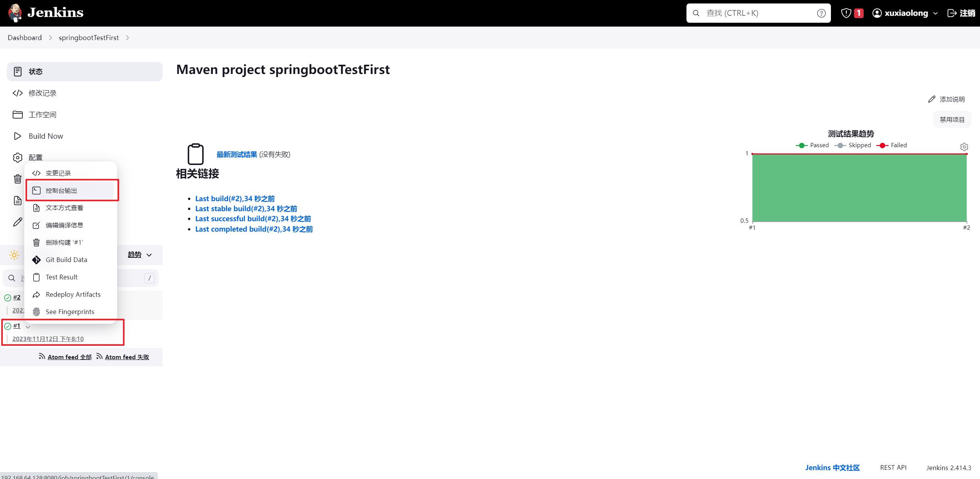
Task: Toggle the Passed series in chart legend
Action: click(x=812, y=145)
